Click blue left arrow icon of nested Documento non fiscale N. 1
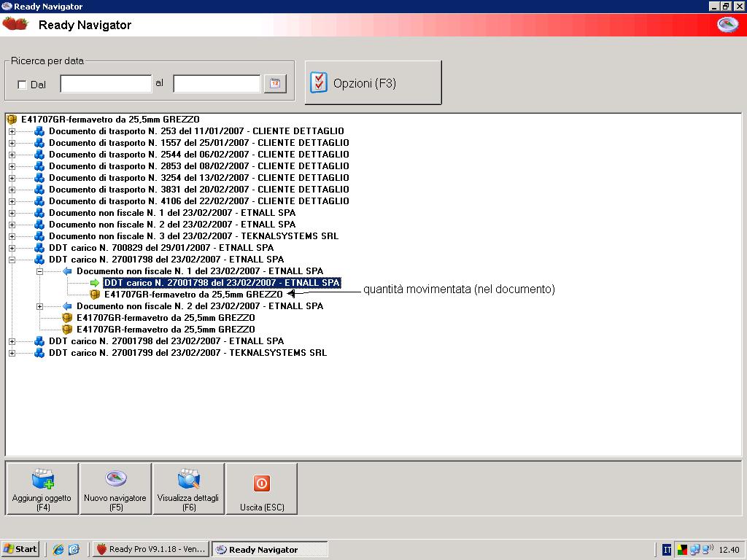 point(67,271)
